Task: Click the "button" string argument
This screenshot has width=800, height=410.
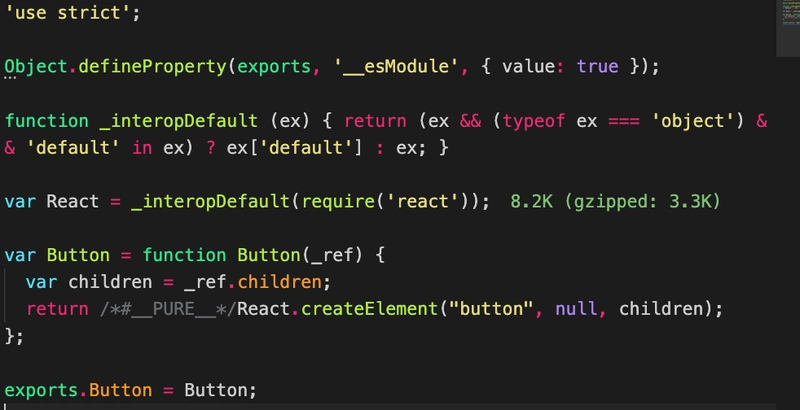Action: (x=489, y=308)
